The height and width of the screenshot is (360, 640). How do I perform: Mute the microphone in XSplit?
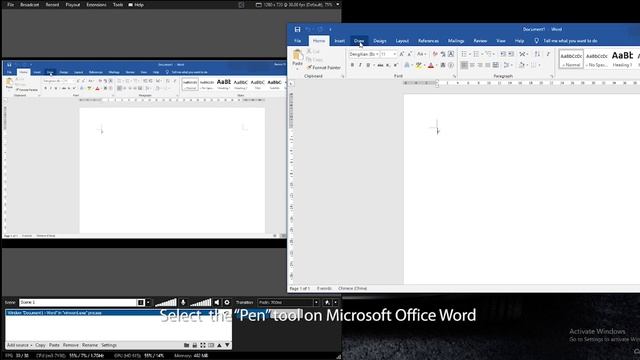183,302
